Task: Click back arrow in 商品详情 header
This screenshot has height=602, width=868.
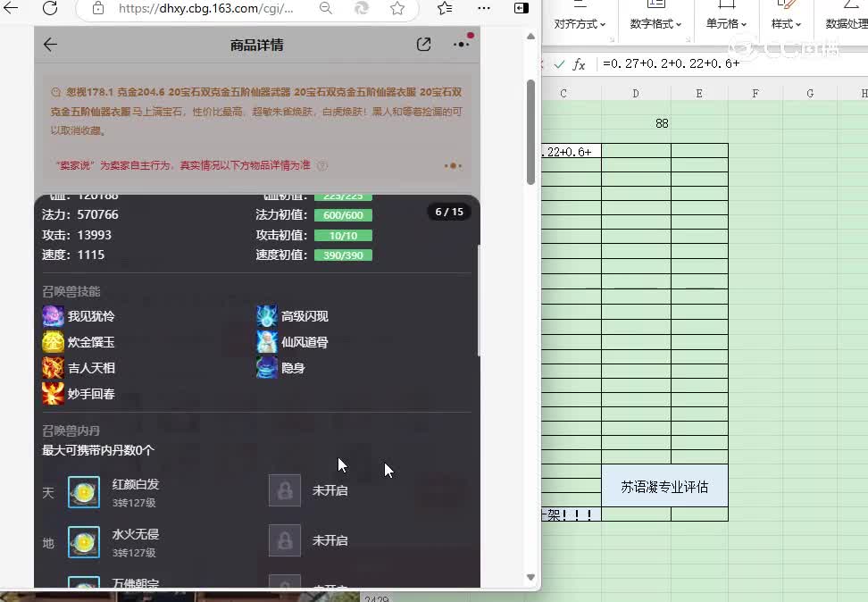Action: (x=50, y=45)
